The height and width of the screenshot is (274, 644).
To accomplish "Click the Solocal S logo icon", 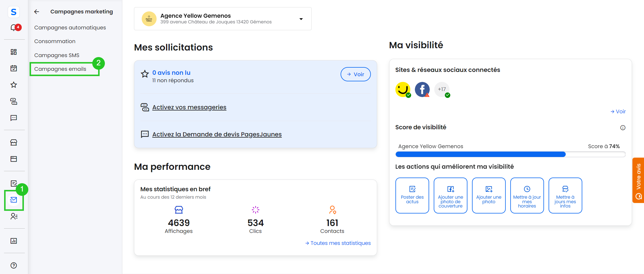I will 13,12.
